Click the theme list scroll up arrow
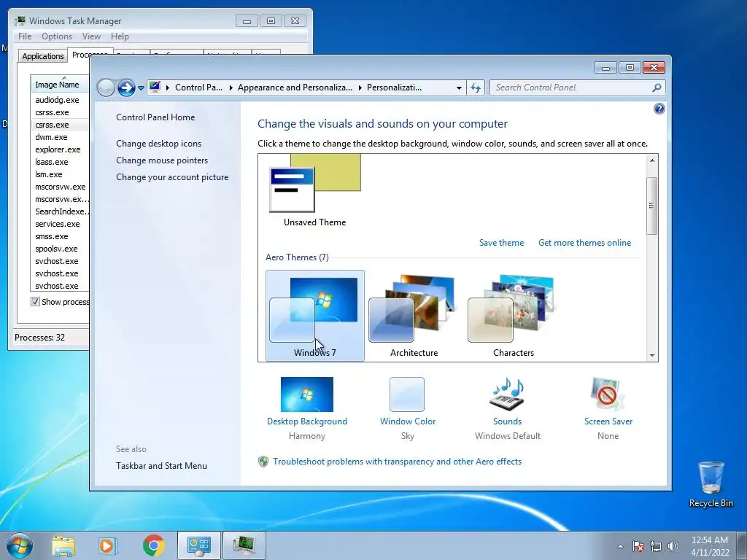This screenshot has width=747, height=560. coord(652,160)
